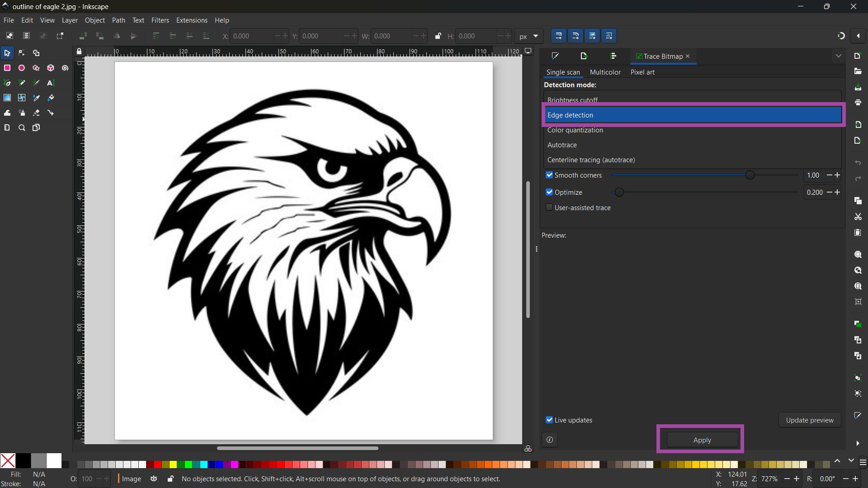Select the Ellipse tool
This screenshot has height=488, width=868.
(x=22, y=68)
